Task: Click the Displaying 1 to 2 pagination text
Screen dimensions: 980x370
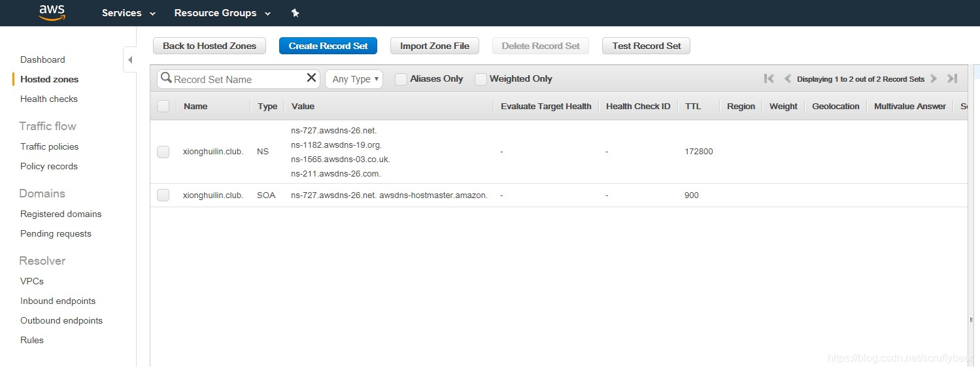Action: click(860, 79)
